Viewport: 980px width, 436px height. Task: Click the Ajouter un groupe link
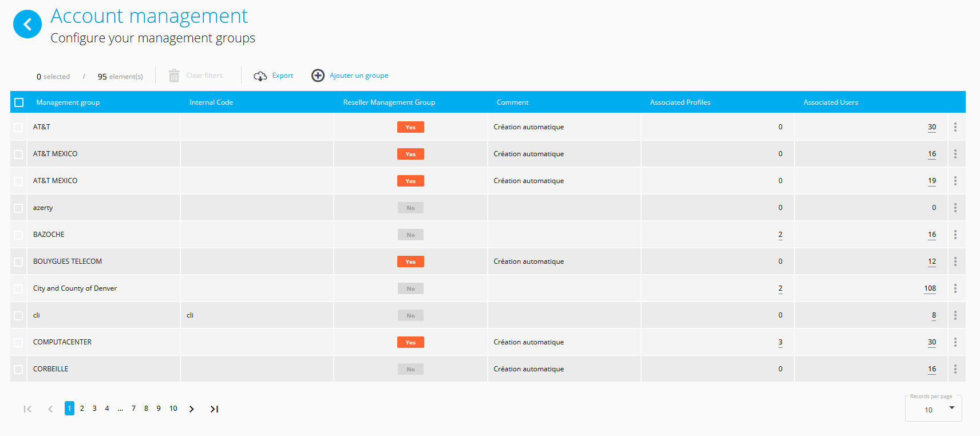pyautogui.click(x=358, y=76)
